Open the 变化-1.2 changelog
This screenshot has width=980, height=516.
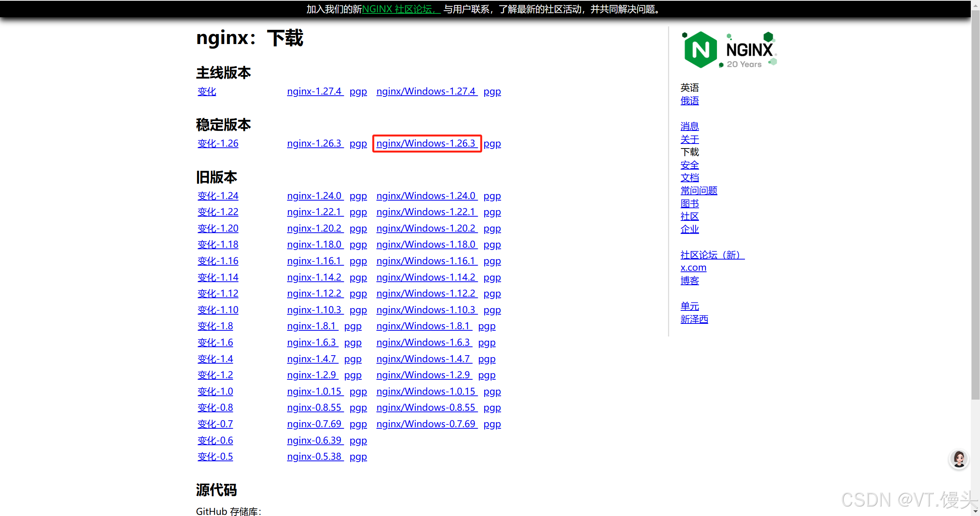click(x=215, y=375)
